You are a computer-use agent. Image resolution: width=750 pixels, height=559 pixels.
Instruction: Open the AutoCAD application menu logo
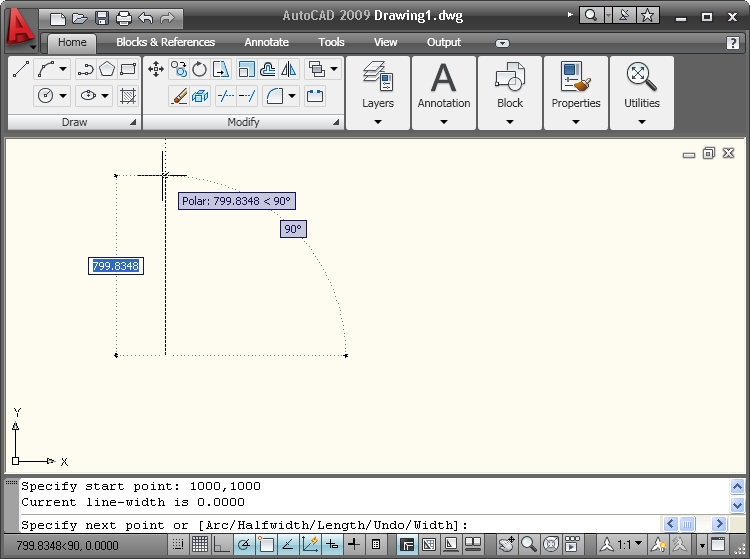pos(20,27)
